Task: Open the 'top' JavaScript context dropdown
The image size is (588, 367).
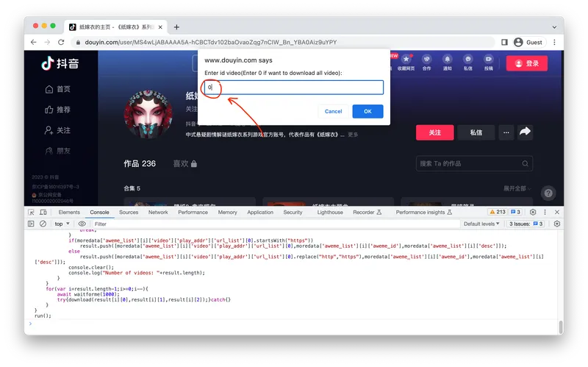Action: pos(61,224)
